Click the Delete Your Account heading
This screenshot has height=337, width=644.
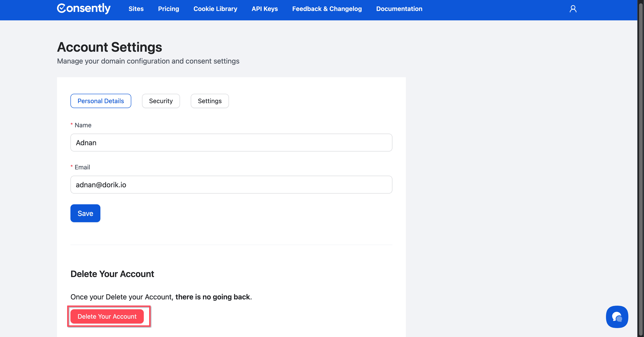(112, 274)
